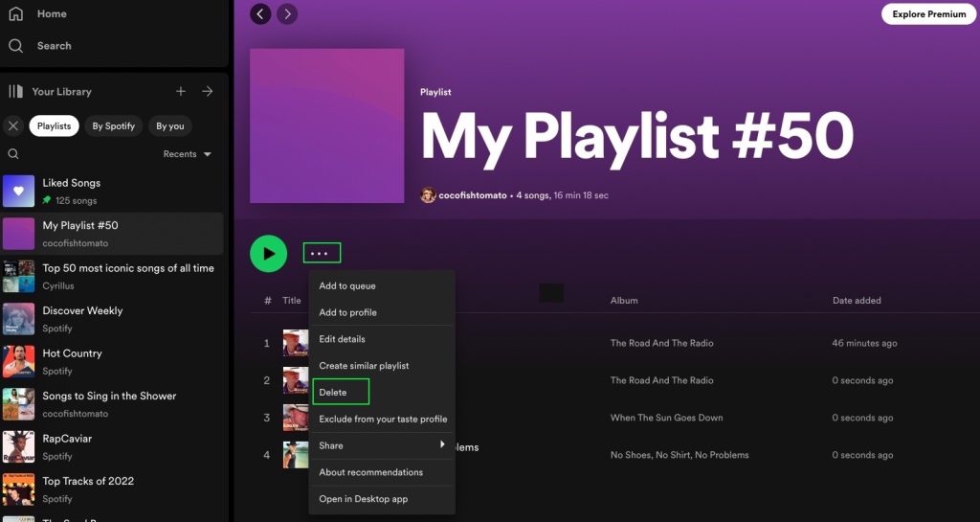Enable the By Spotify filter chip
980x522 pixels.
pos(113,125)
